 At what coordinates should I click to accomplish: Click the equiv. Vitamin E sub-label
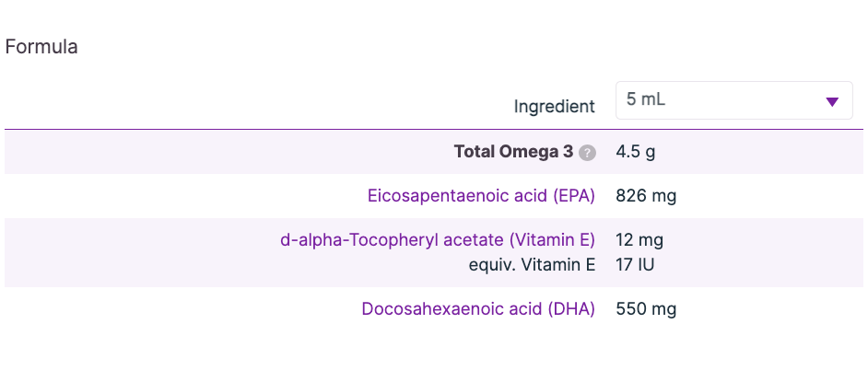click(x=532, y=265)
